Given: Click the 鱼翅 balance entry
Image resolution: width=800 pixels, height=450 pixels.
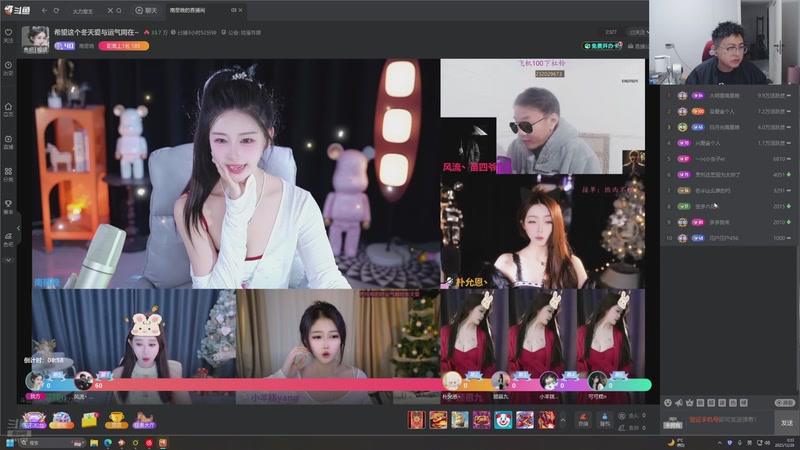Looking at the screenshot, I should pyautogui.click(x=633, y=428).
